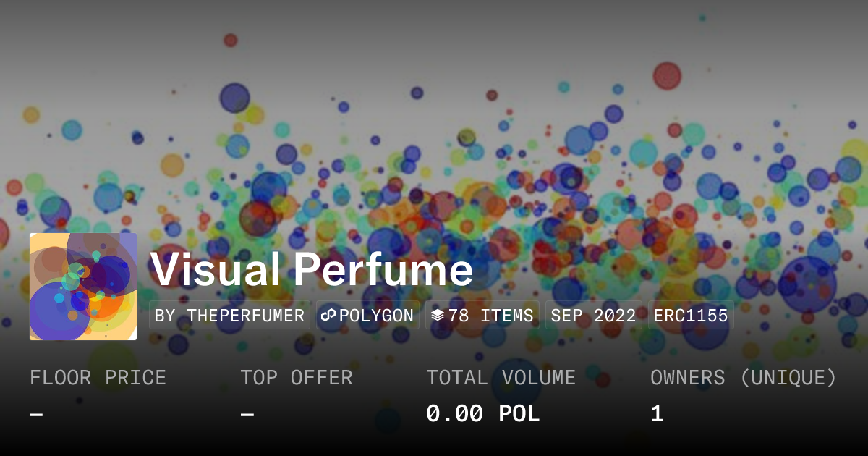Open the THEPERFUMER creator profile link
The height and width of the screenshot is (456, 868).
[246, 315]
